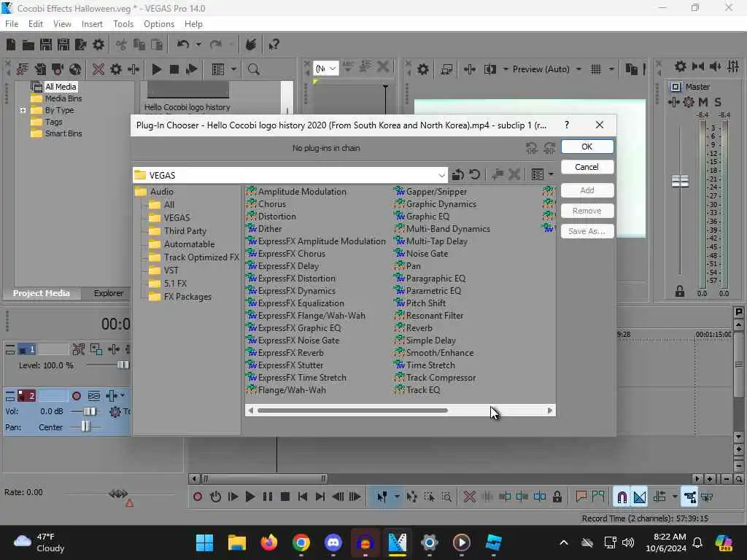Viewport: 747px width, 560px height.
Task: Click the Play button in transport bar
Action: (x=249, y=497)
